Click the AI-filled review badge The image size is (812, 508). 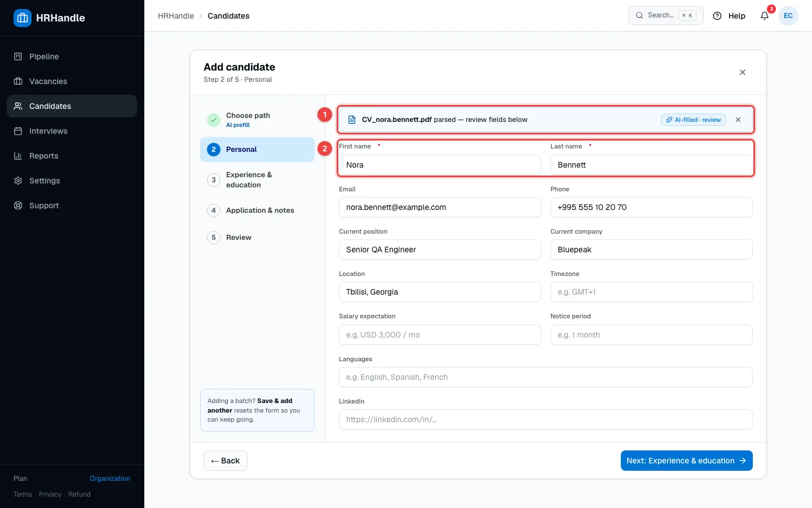pos(694,120)
